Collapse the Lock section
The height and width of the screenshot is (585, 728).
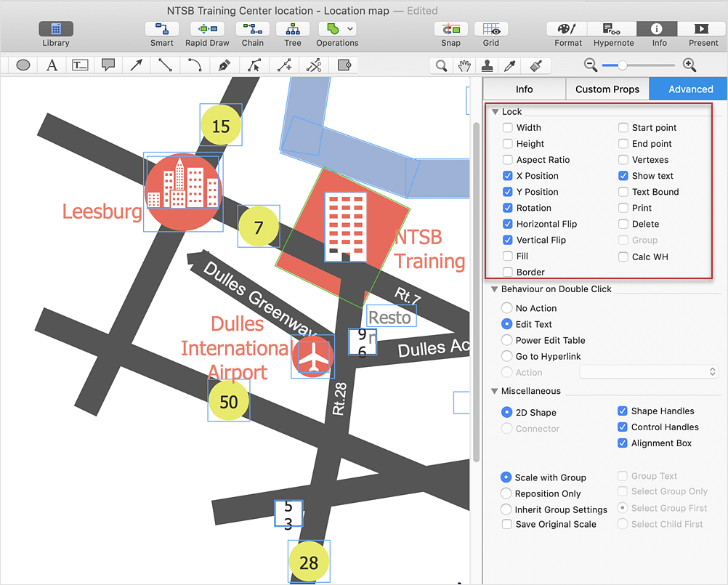[x=495, y=112]
